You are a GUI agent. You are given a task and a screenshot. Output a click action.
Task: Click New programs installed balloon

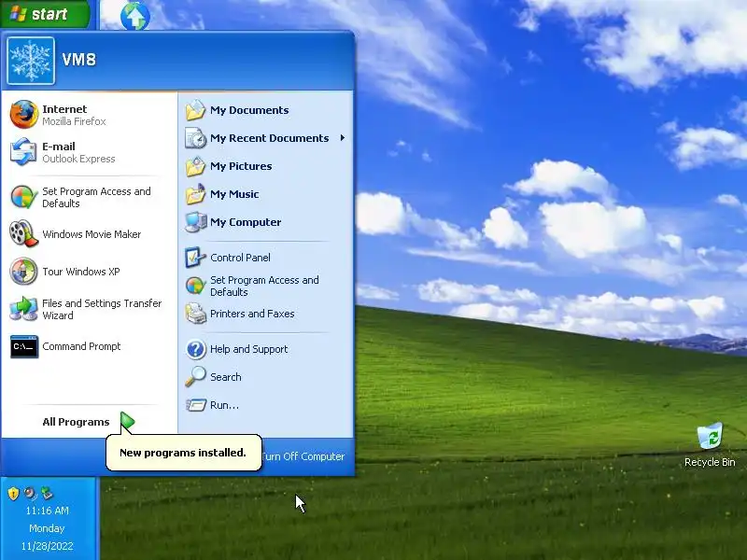pos(183,453)
